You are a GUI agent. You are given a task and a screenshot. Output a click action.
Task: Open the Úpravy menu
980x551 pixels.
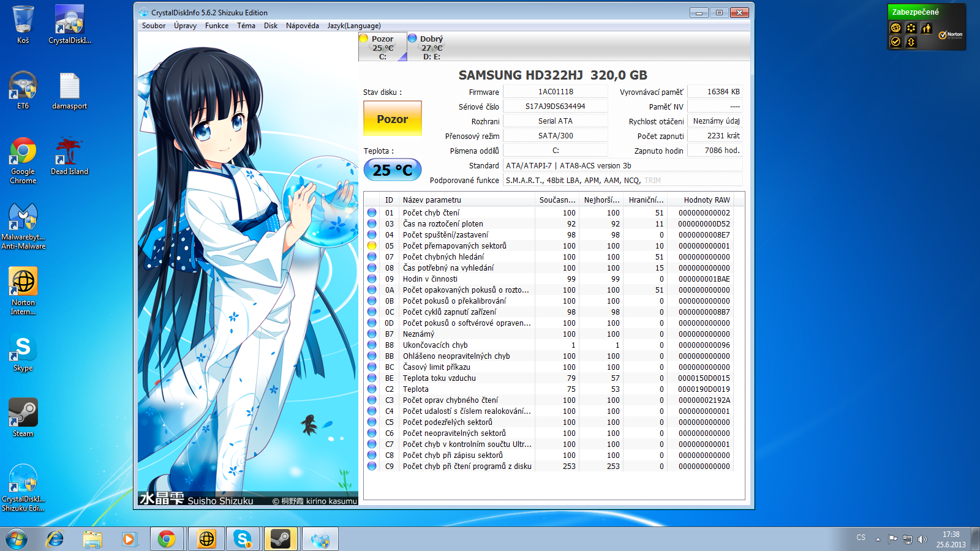185,26
